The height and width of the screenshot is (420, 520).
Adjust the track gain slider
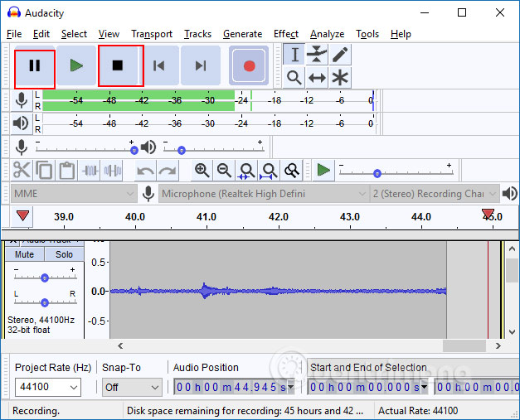[x=44, y=277]
